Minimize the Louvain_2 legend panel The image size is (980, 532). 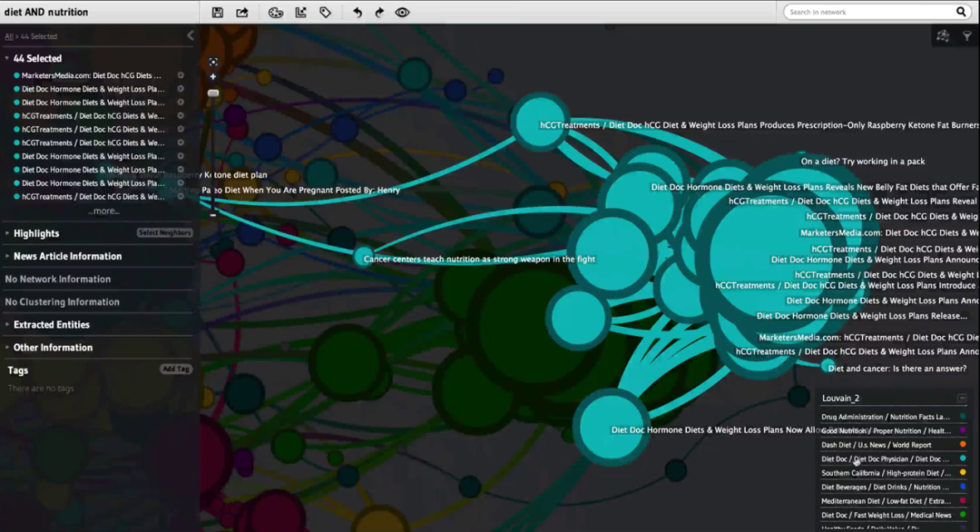point(962,399)
